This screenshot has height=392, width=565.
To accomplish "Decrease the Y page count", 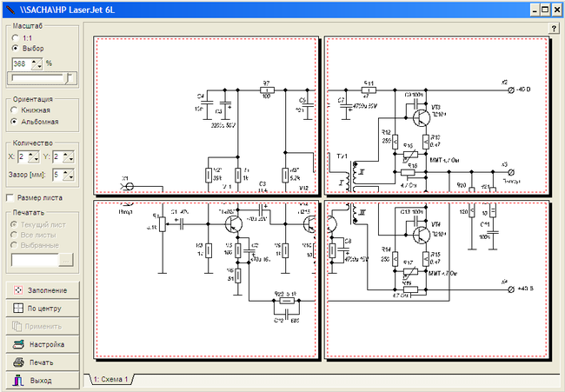I will click(x=69, y=160).
